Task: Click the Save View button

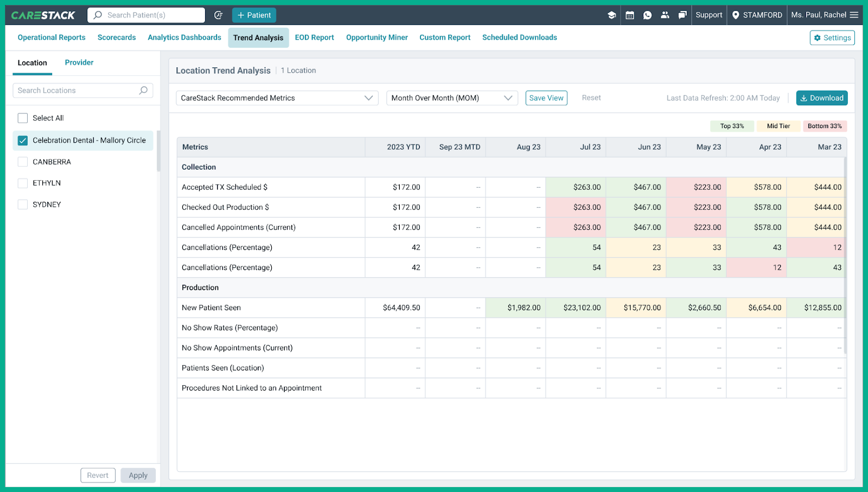Action: tap(546, 98)
